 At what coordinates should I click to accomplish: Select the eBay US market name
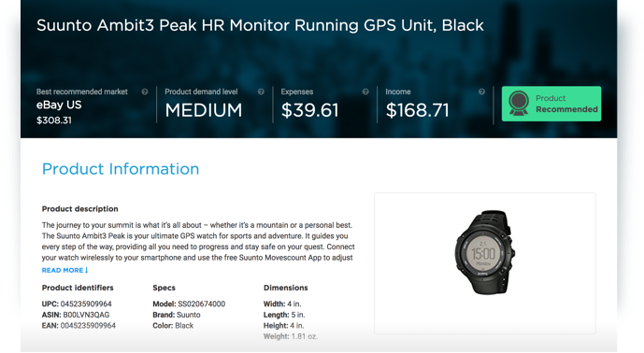[x=59, y=106]
